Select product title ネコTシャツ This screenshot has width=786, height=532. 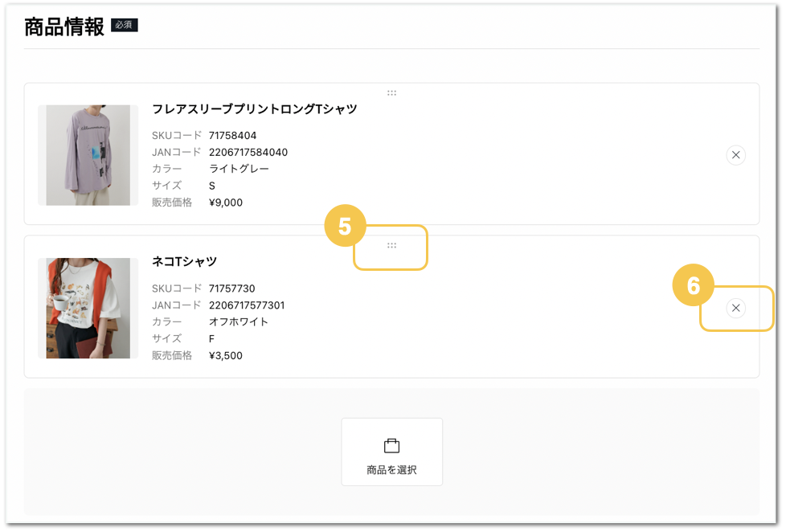(185, 261)
